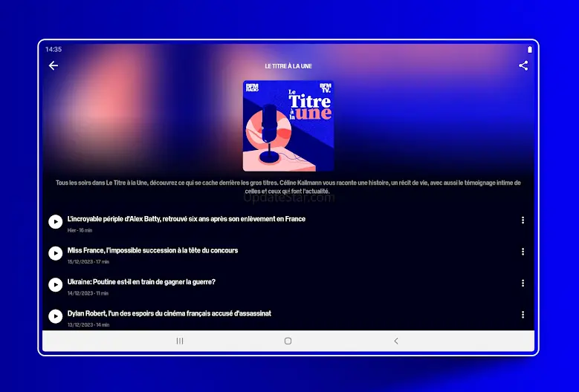Image resolution: width=579 pixels, height=392 pixels.
Task: Tap the Le Titre à la une cover art
Action: click(288, 125)
